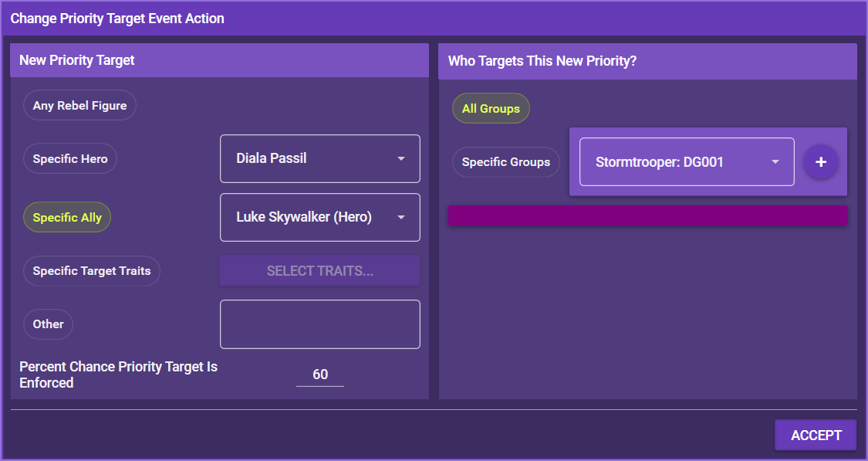Add the selected group with plus icon
868x461 pixels.
click(821, 162)
